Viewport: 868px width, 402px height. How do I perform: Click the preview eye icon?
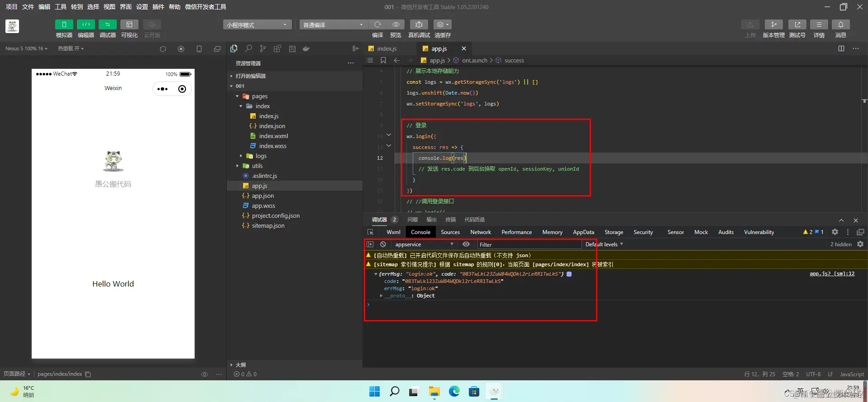[x=396, y=24]
